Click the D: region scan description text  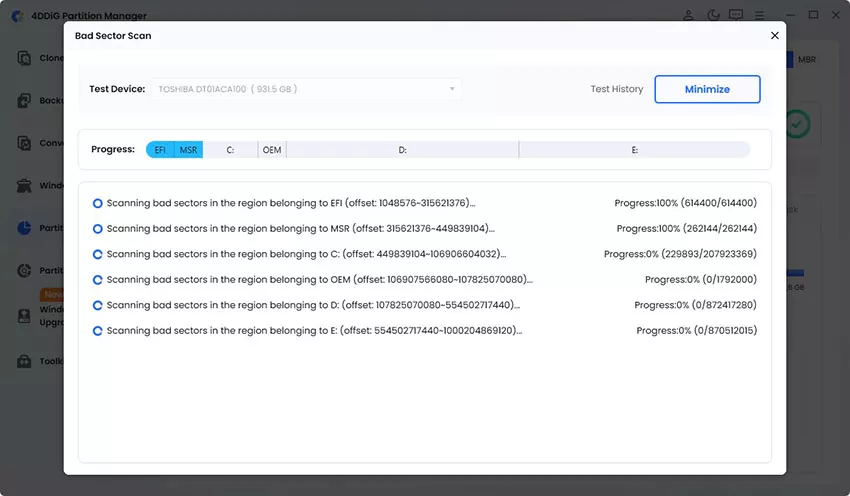tap(313, 305)
